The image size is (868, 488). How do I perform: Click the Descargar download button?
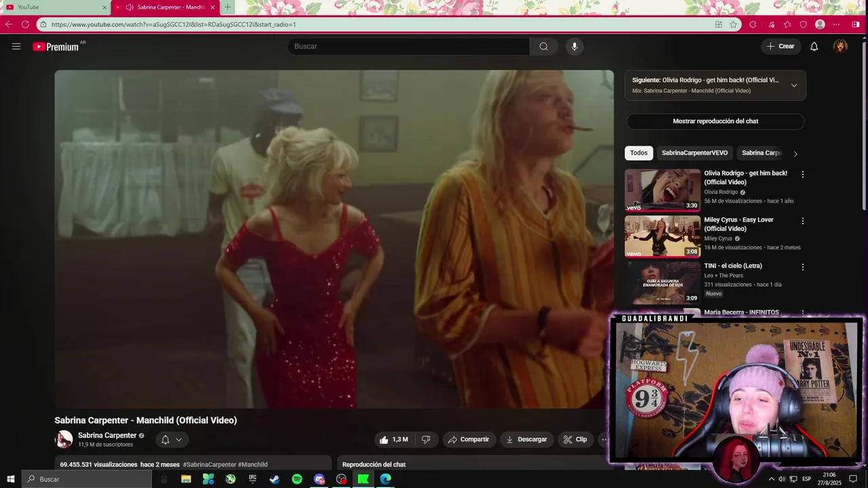526,439
